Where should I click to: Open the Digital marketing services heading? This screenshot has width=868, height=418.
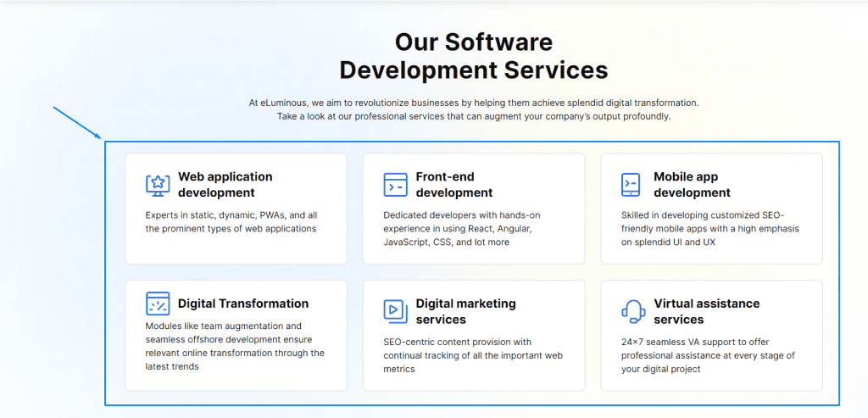pos(465,312)
